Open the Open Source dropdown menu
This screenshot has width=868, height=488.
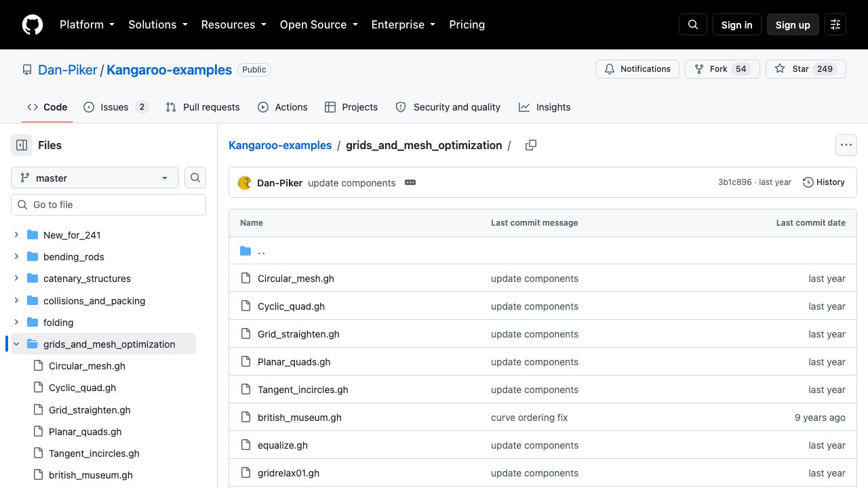(x=318, y=24)
